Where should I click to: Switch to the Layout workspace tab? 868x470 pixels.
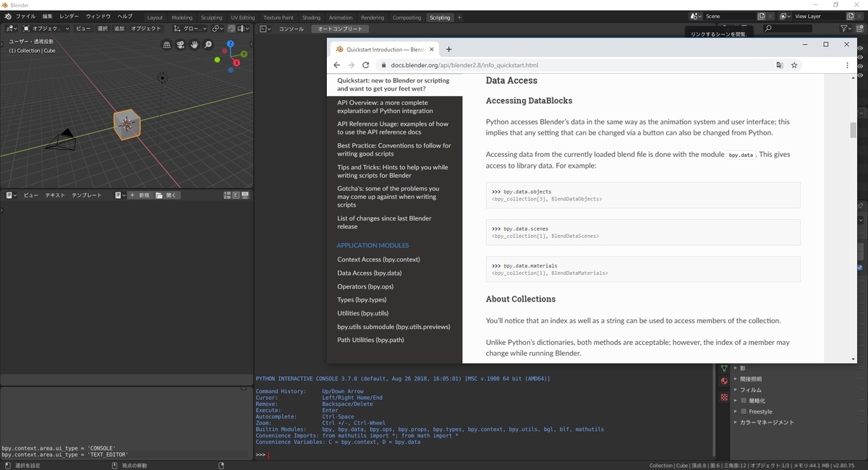155,17
